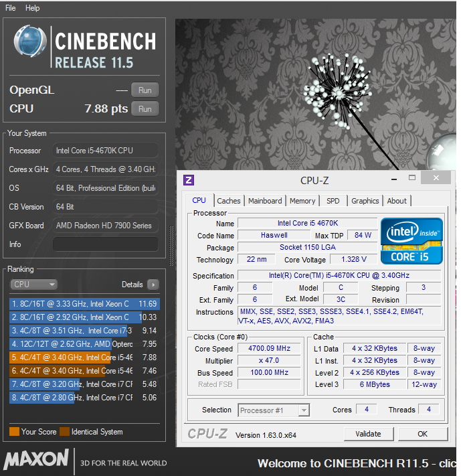Click the CPU-Z purple Z title icon
Screen dimensions: 465x476
189,180
